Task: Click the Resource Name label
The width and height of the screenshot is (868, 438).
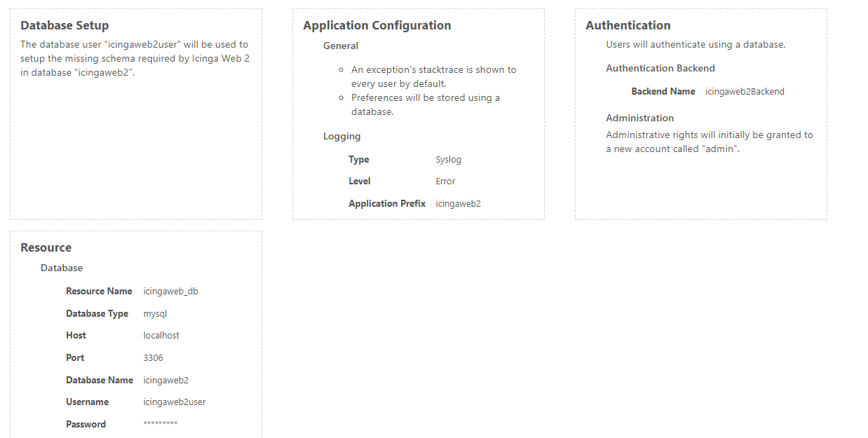Action: [x=99, y=291]
